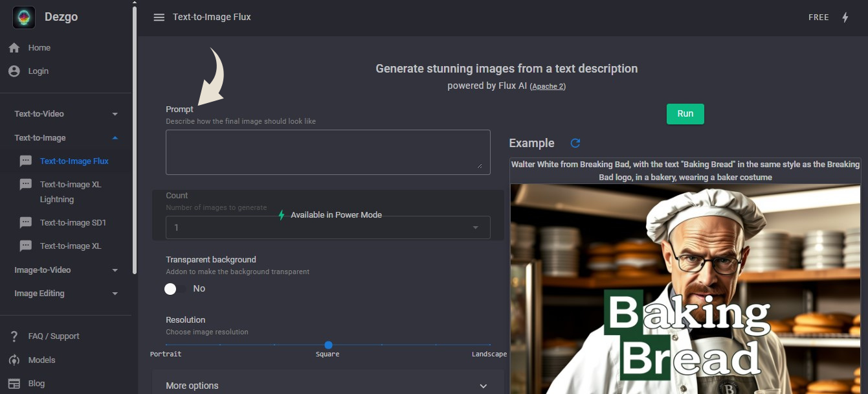
Task: Click the Login account icon
Action: coord(14,71)
